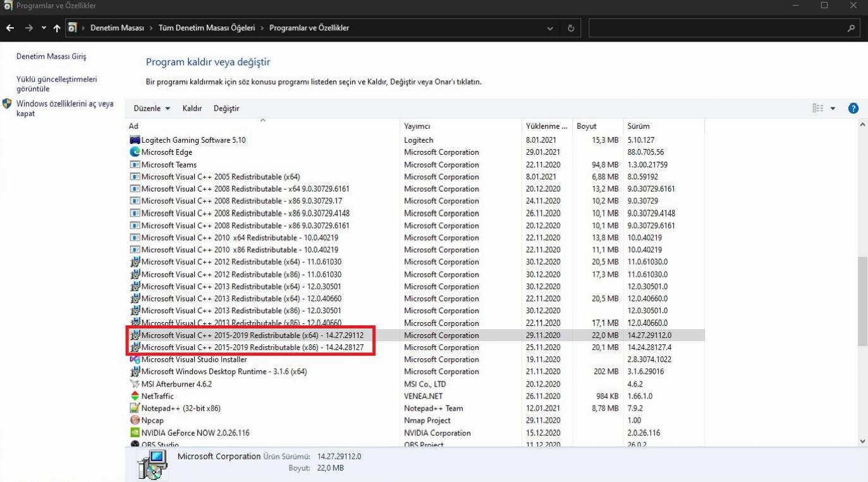Select the Logitech Gaming Software icon
The width and height of the screenshot is (868, 482).
[x=135, y=140]
